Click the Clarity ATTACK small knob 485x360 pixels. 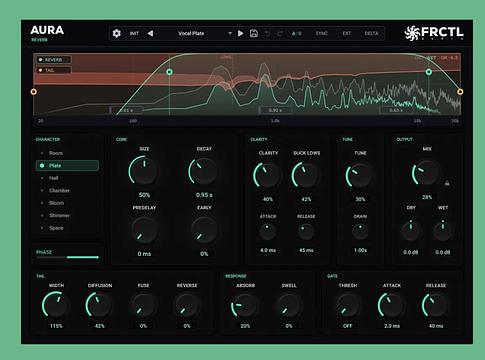click(268, 232)
